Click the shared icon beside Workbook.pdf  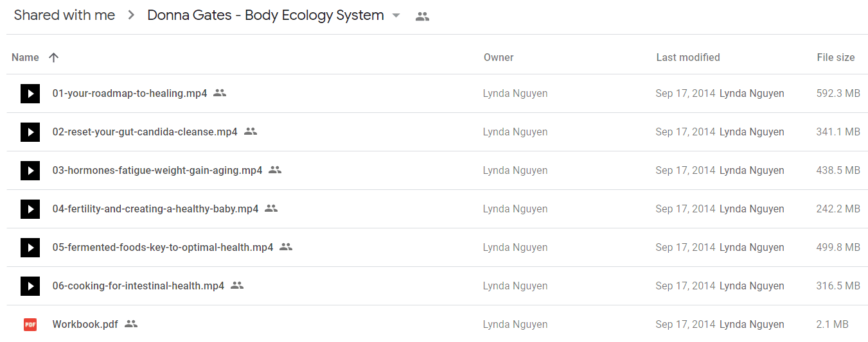pyautogui.click(x=131, y=324)
